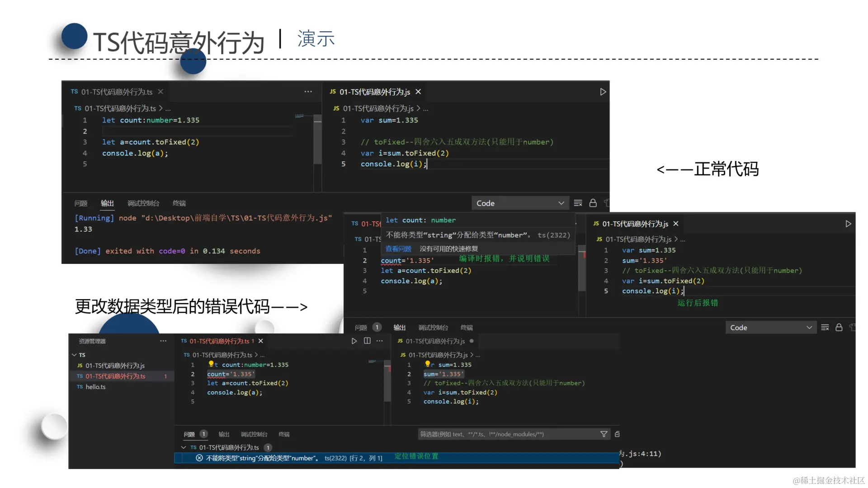This screenshot has width=868, height=488.
Task: Click the 查看问题 link in hover tooltip
Action: [x=398, y=249]
